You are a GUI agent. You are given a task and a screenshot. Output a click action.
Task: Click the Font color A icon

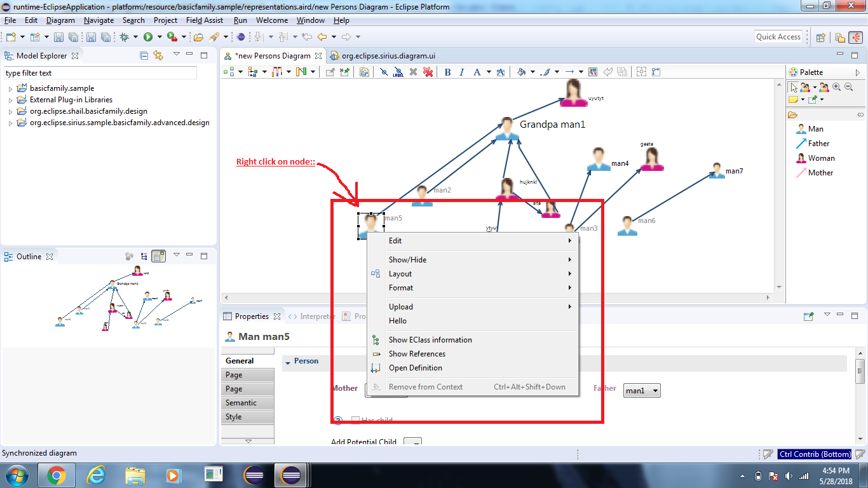coord(477,72)
